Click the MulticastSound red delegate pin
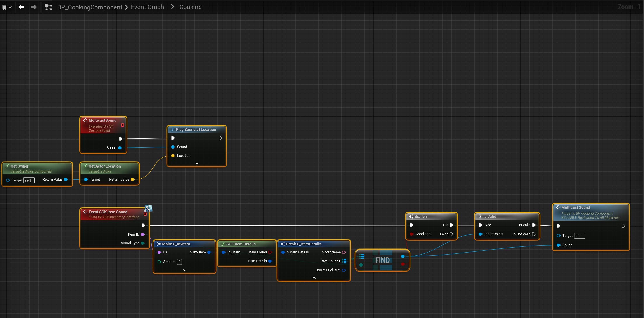The height and width of the screenshot is (318, 644). click(123, 125)
